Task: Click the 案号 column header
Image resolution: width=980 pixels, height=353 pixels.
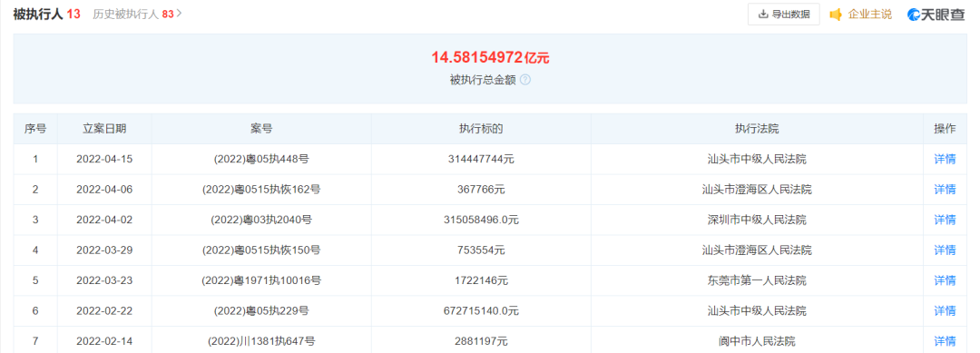Action: coord(261,129)
